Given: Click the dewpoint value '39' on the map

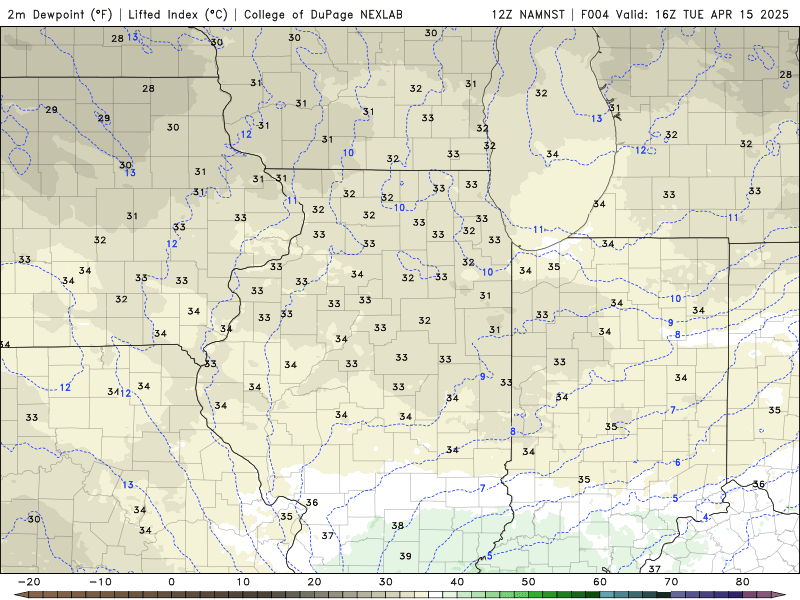Looking at the screenshot, I should coord(406,556).
